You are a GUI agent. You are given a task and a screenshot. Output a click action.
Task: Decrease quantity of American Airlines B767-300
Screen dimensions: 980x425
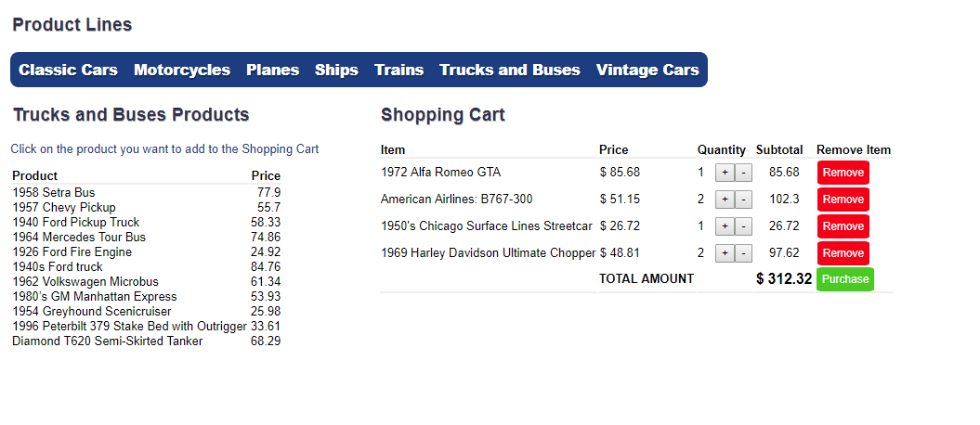tap(743, 200)
